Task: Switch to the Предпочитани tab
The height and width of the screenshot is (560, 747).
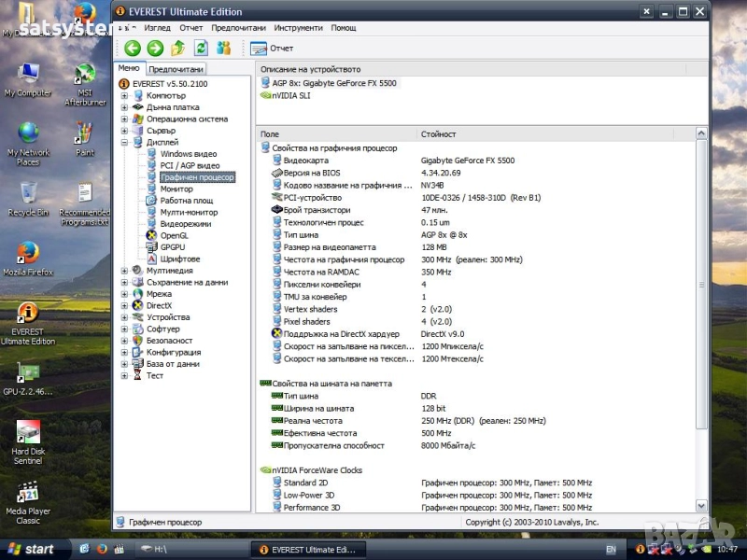Action: click(176, 69)
